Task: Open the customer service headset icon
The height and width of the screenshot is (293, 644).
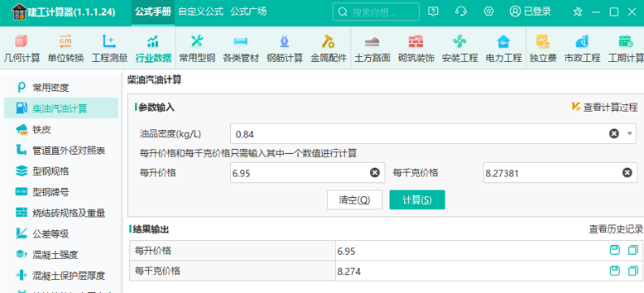Action: 461,11
